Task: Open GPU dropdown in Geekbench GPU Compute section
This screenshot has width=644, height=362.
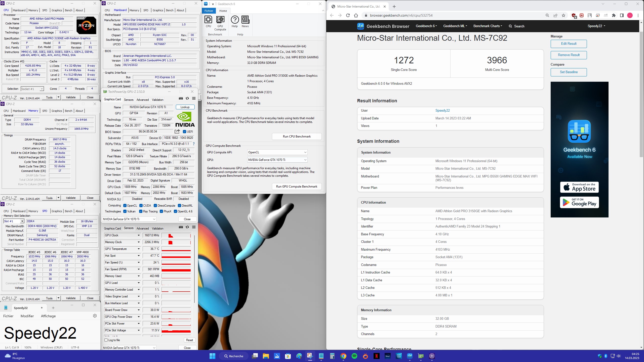Action: 277,160
